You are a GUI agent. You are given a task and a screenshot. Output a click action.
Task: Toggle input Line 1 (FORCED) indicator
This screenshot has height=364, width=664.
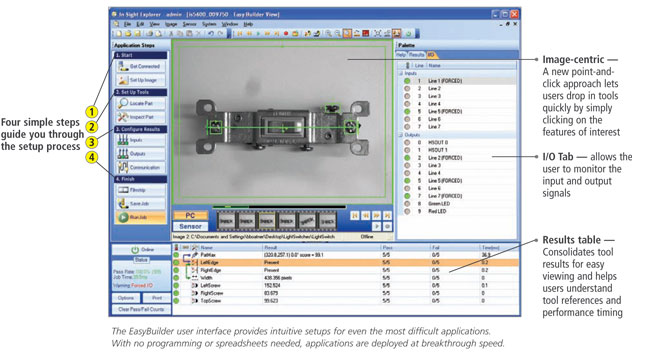tap(407, 81)
